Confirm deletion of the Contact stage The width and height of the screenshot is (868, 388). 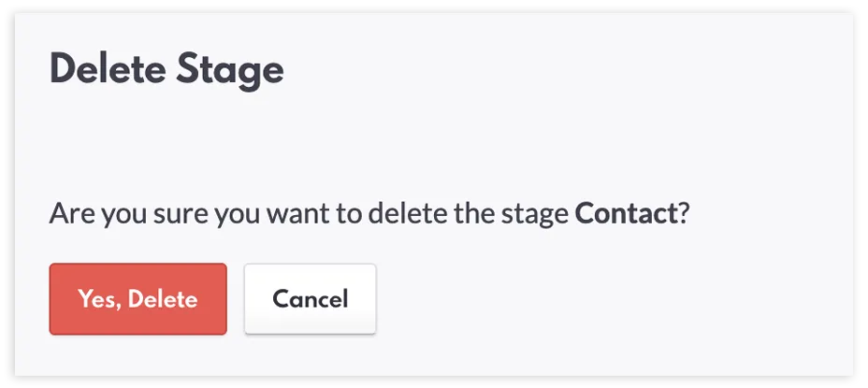pyautogui.click(x=137, y=298)
